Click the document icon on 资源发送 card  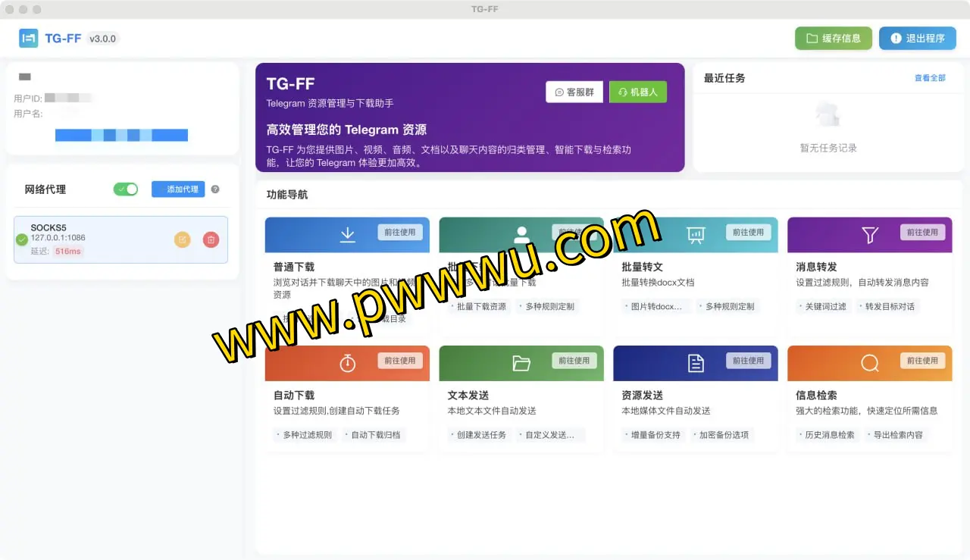point(696,364)
